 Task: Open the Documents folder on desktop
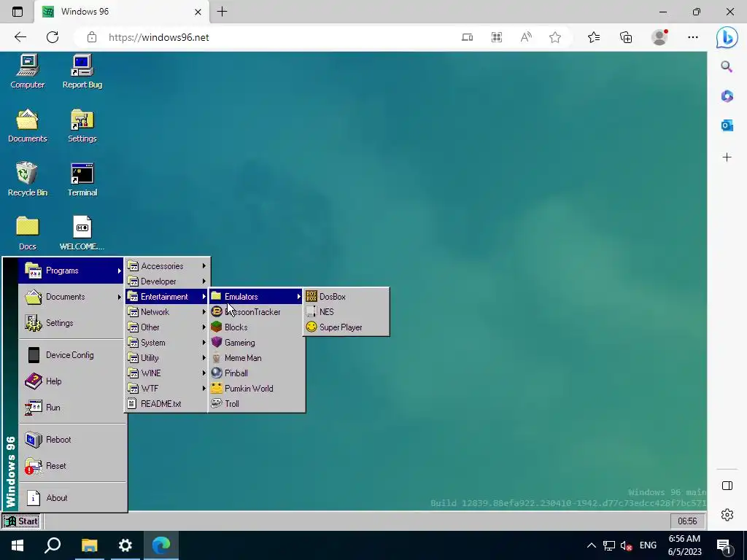click(27, 125)
